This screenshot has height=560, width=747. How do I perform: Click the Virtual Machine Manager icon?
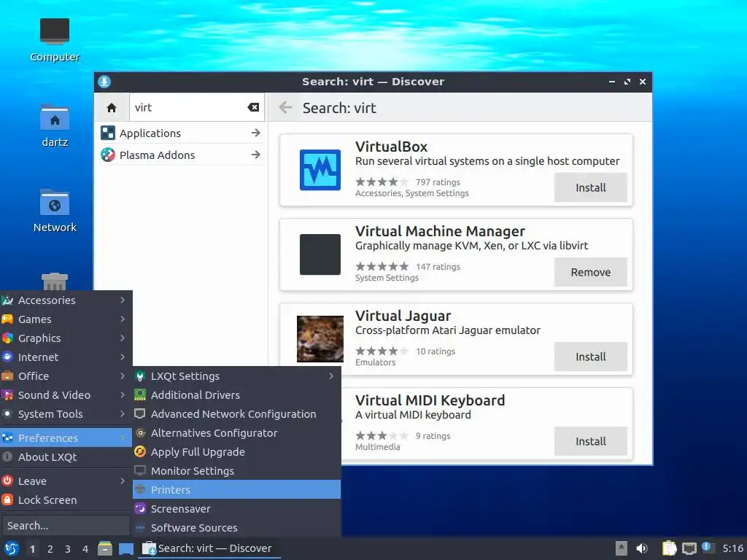point(320,254)
